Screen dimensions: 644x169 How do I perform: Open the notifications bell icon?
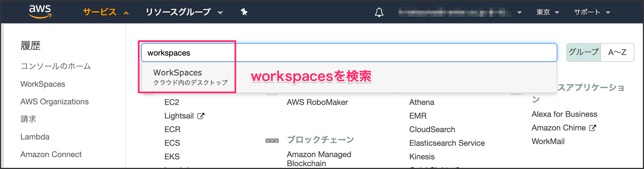click(379, 12)
